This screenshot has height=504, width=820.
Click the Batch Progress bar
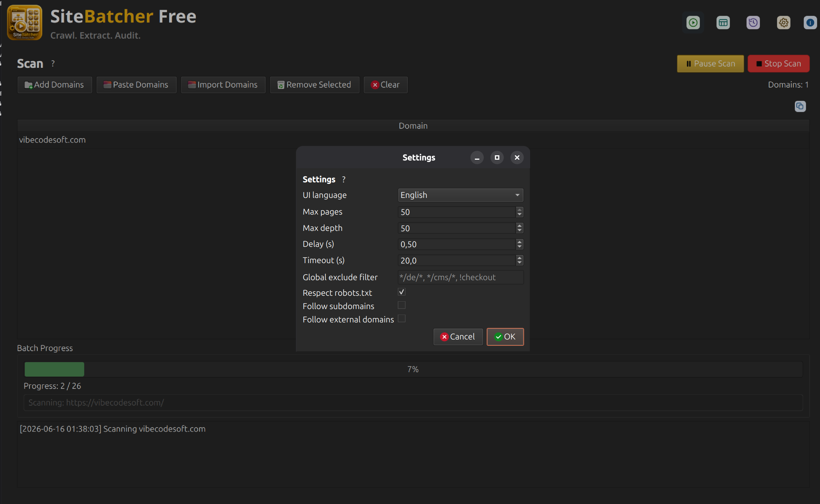(413, 369)
